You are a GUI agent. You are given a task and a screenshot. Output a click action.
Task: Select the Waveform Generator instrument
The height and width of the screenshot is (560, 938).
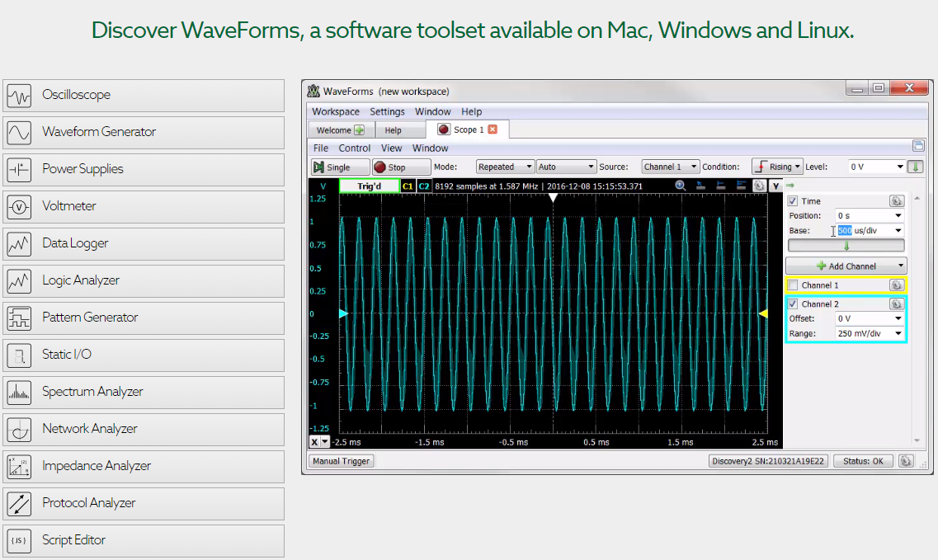[x=144, y=132]
